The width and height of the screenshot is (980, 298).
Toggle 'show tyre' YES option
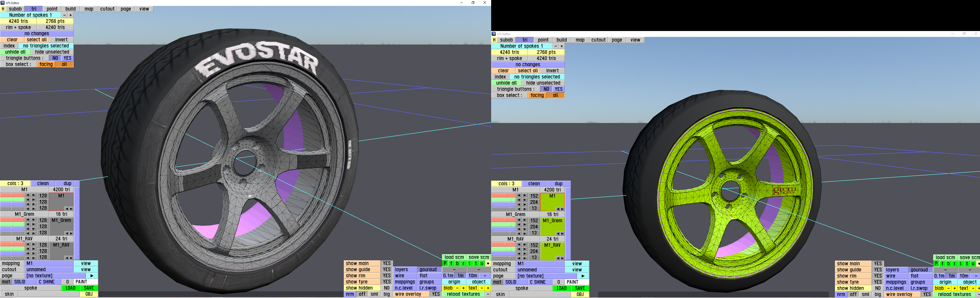(x=384, y=282)
